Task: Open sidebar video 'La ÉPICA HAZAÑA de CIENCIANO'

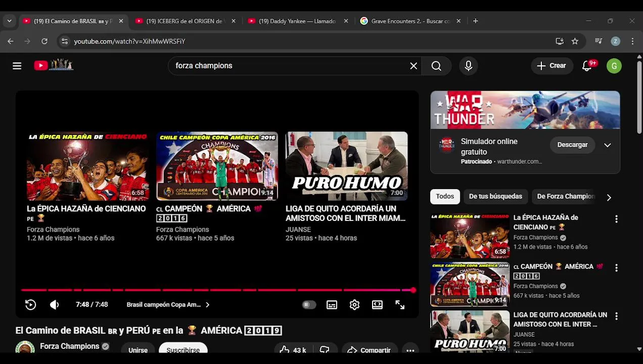Action: pos(545,222)
